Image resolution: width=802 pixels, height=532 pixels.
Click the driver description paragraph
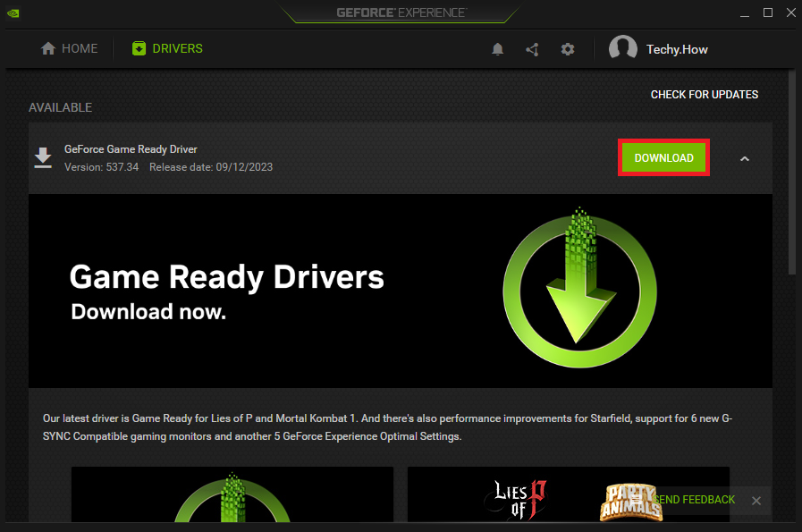pos(388,427)
